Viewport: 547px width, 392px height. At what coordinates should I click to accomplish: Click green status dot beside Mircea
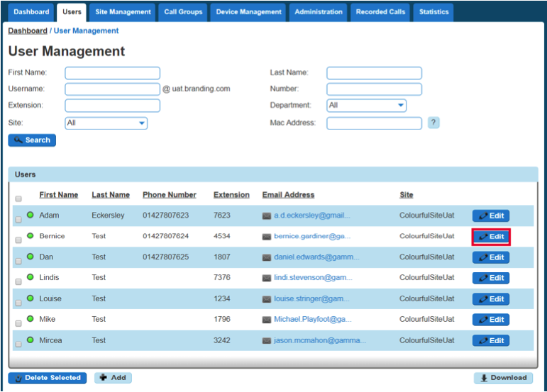point(31,340)
